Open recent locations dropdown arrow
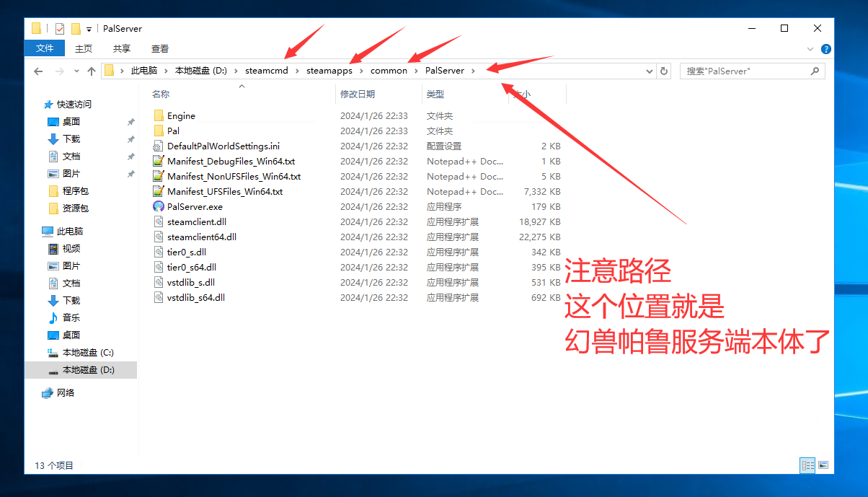Viewport: 868px width, 497px height. [x=77, y=71]
